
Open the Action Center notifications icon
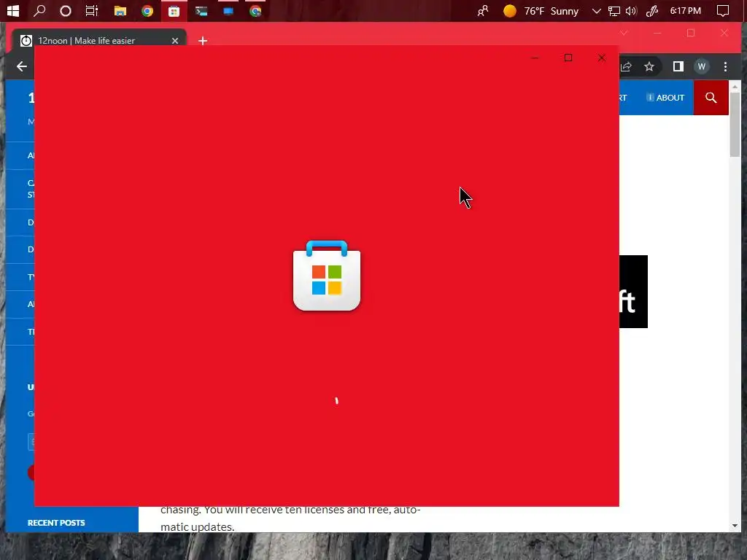click(x=723, y=11)
